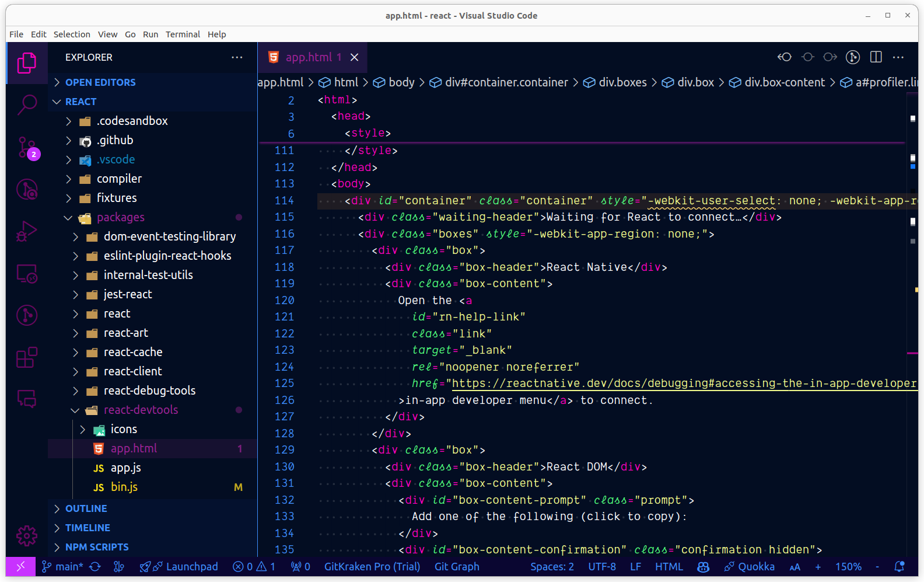Click the reactnative.dev href link on line 125
This screenshot has width=924, height=582.
(684, 384)
